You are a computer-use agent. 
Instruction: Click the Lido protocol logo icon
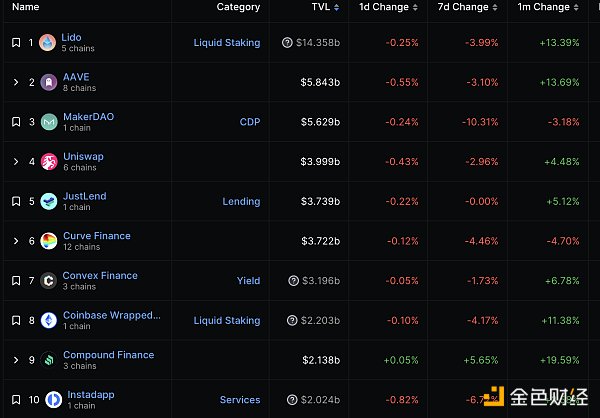[x=48, y=43]
